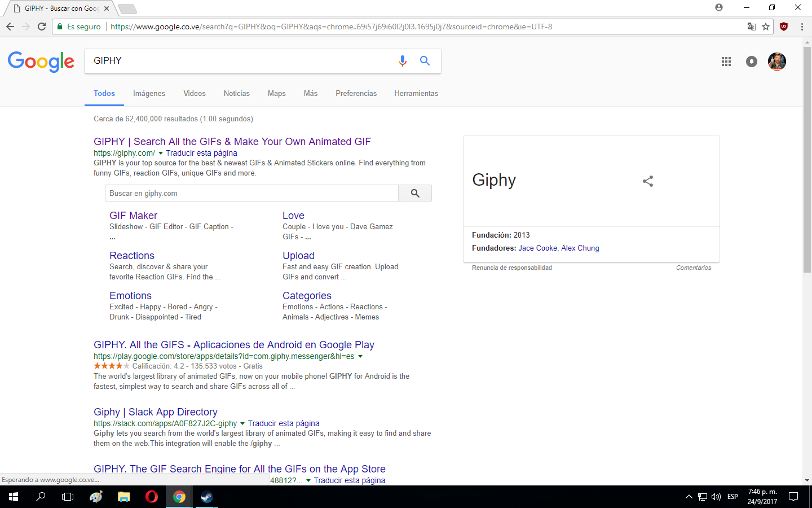Image resolution: width=812 pixels, height=508 pixels.
Task: Open the Google account avatar
Action: (777, 62)
